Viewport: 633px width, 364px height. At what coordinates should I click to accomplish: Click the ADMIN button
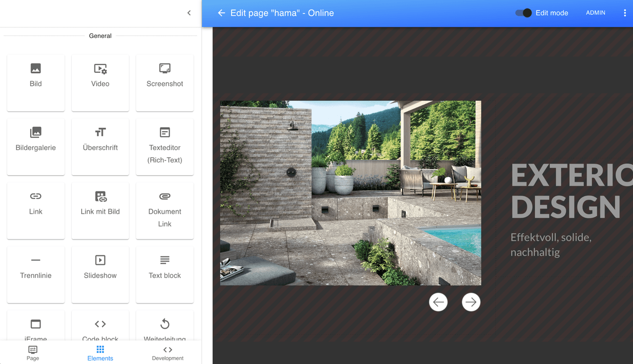pos(596,13)
